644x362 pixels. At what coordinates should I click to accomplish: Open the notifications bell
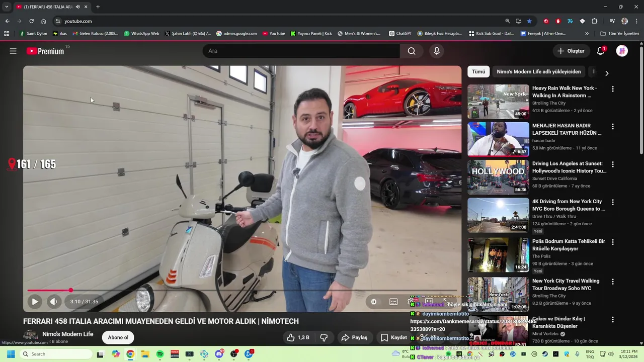[600, 51]
